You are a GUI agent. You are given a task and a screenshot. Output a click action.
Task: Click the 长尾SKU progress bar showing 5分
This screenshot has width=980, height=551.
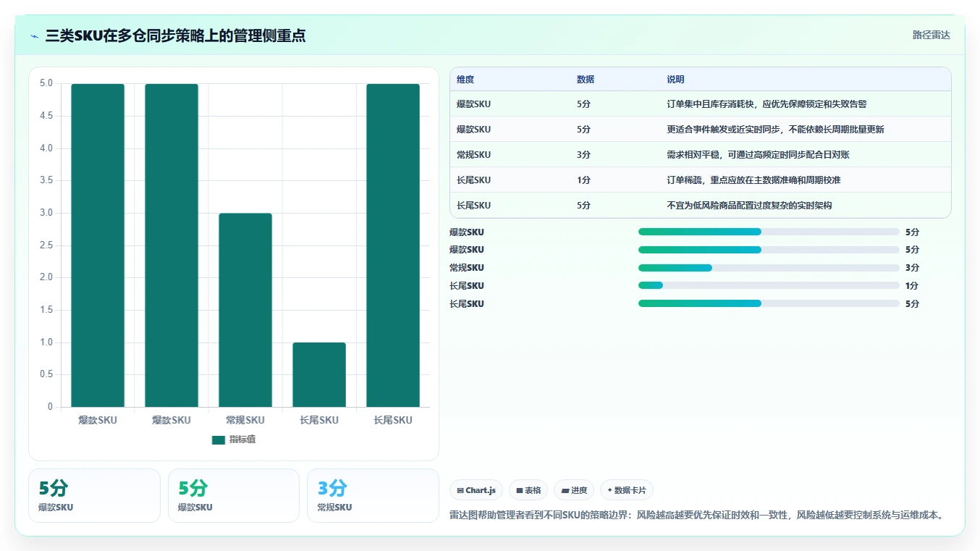(769, 304)
